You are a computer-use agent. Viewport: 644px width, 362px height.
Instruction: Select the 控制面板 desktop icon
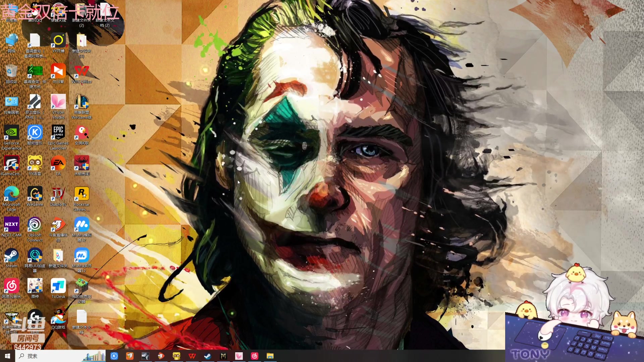tap(11, 105)
